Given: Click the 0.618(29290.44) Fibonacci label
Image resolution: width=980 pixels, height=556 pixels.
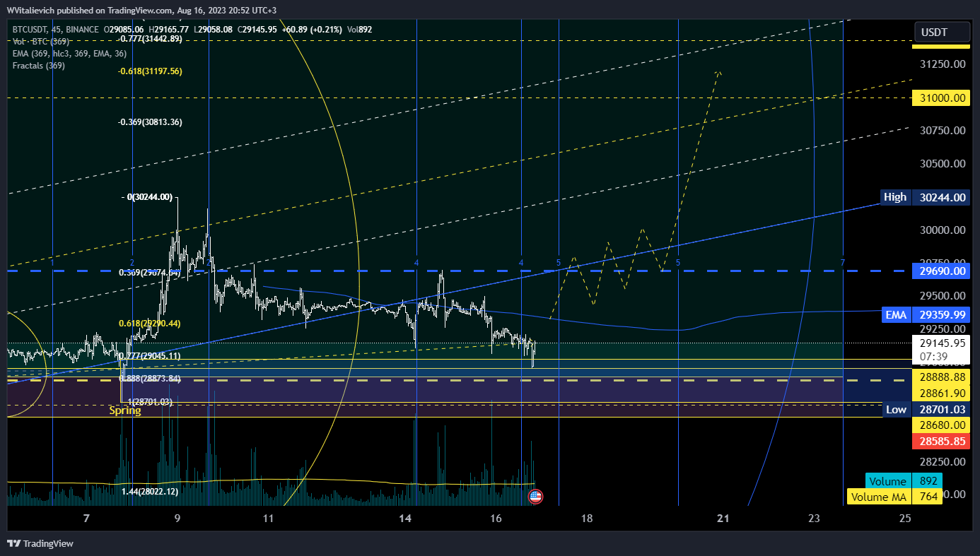Looking at the screenshot, I should coord(150,323).
